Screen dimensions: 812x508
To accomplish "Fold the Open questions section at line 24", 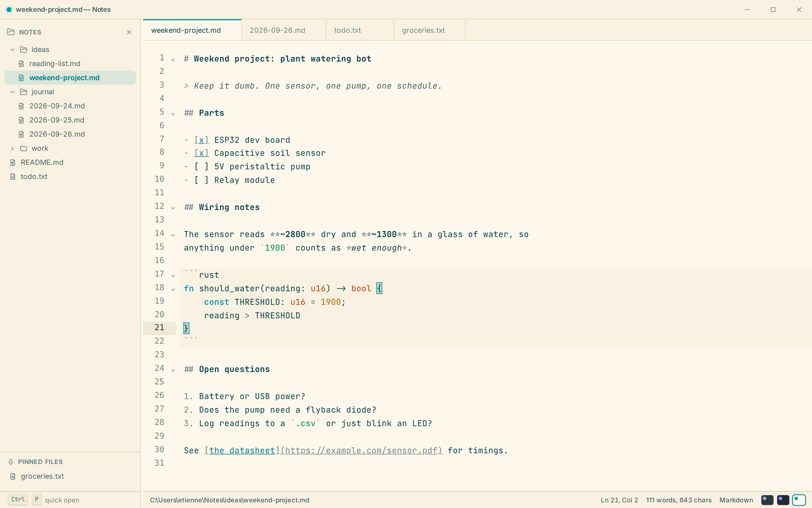I will point(173,370).
